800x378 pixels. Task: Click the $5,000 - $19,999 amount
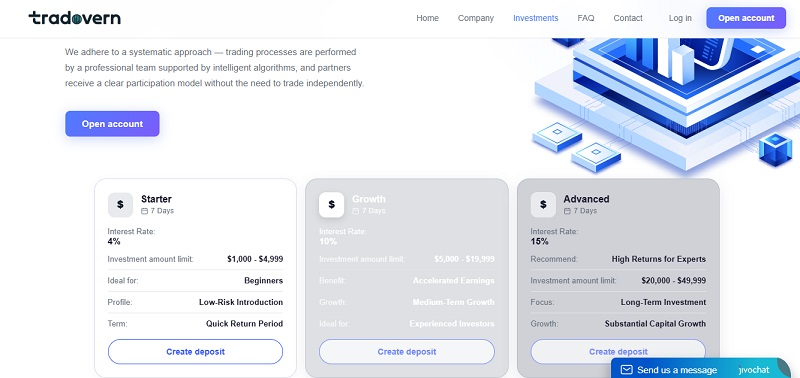point(464,259)
